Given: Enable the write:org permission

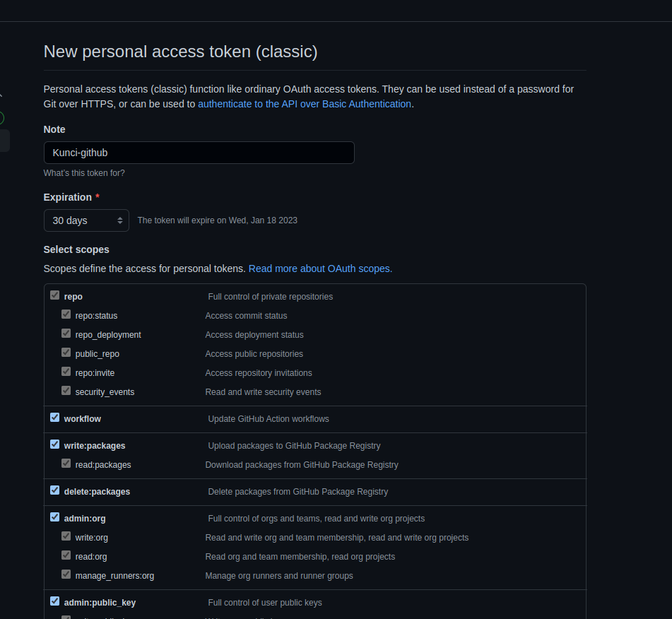Looking at the screenshot, I should point(66,536).
